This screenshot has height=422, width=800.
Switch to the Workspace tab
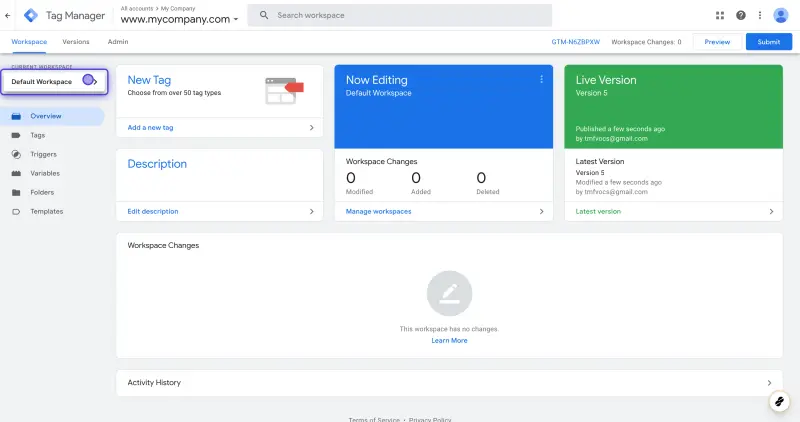[29, 42]
